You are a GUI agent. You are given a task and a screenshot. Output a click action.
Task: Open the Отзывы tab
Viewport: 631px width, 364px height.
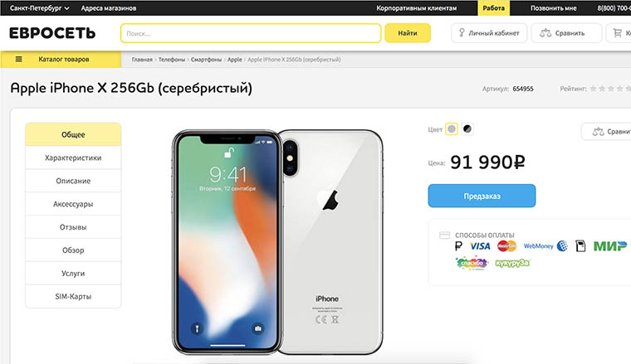73,227
